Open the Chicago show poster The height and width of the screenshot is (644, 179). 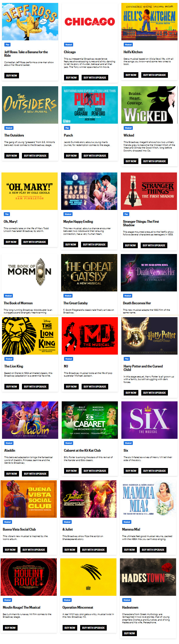[x=89, y=22]
